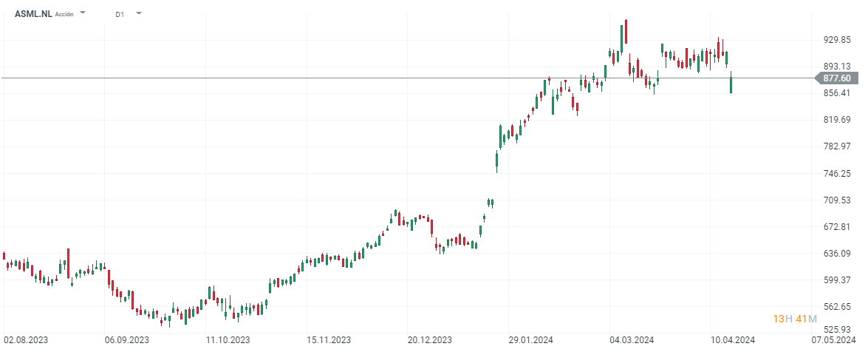Click the 877.60 current price tag

[x=836, y=78]
